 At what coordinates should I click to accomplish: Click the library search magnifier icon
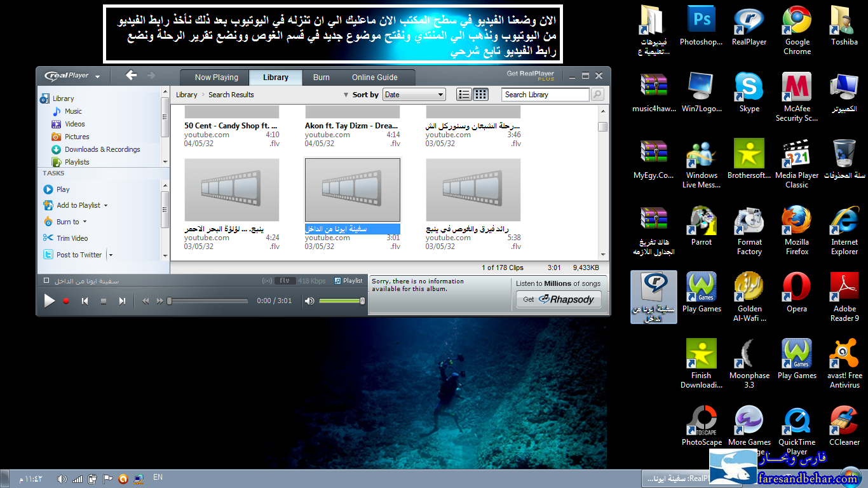coord(597,95)
